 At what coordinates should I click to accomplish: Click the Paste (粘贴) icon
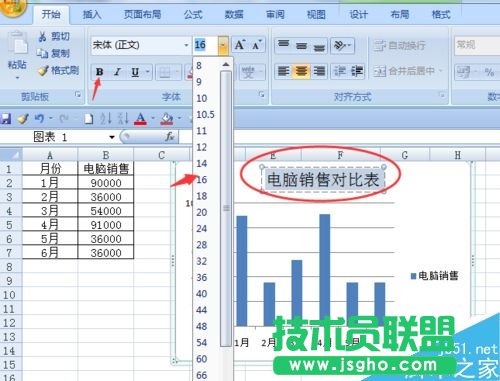click(17, 43)
